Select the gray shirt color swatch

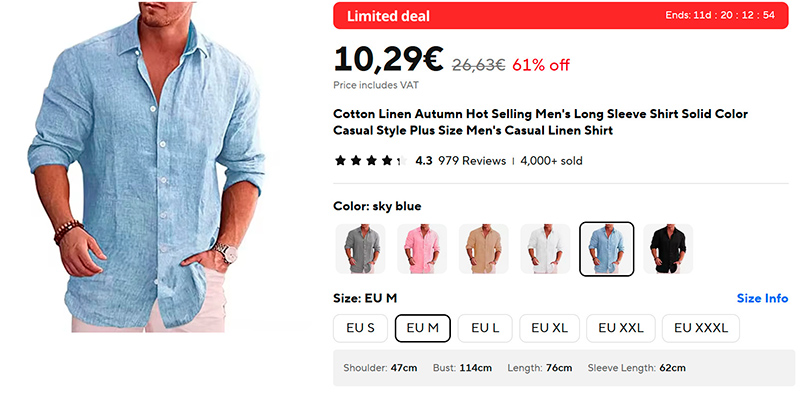click(359, 249)
